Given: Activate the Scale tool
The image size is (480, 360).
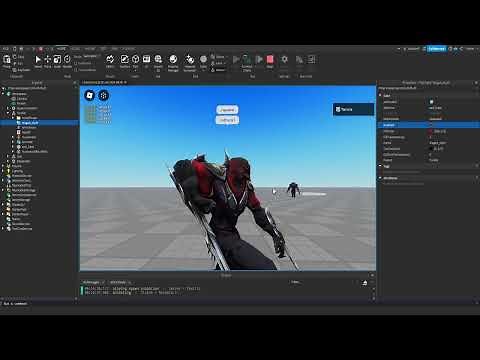Looking at the screenshot, I should (57, 59).
